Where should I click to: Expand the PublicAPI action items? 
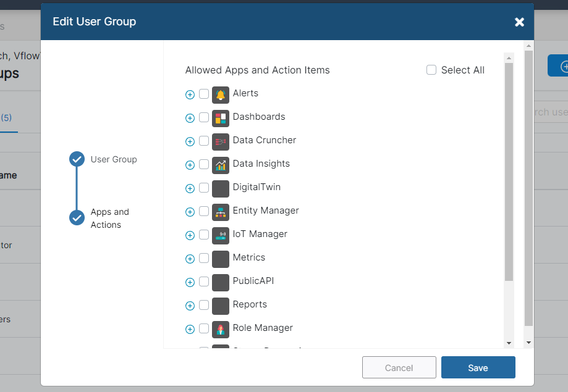[x=190, y=282]
